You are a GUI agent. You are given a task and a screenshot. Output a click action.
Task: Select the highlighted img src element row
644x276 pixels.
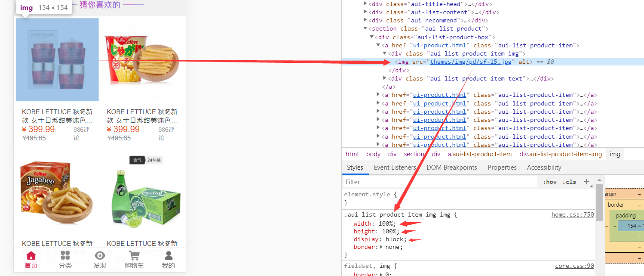tap(493, 62)
